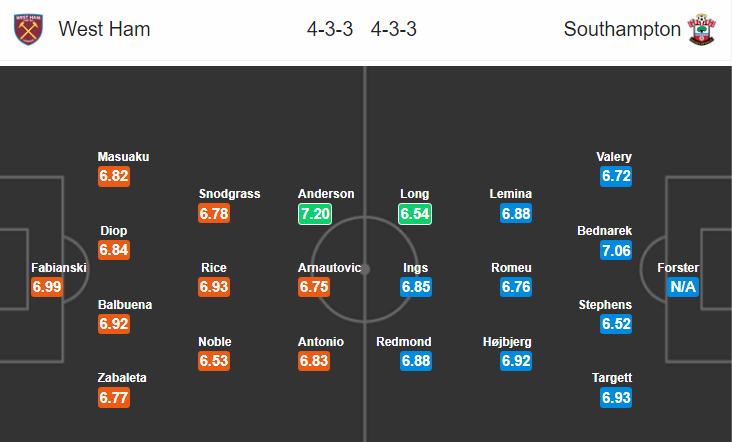The image size is (732, 442).
Task: Click Rice's 6.93 rating badge
Action: [x=214, y=287]
